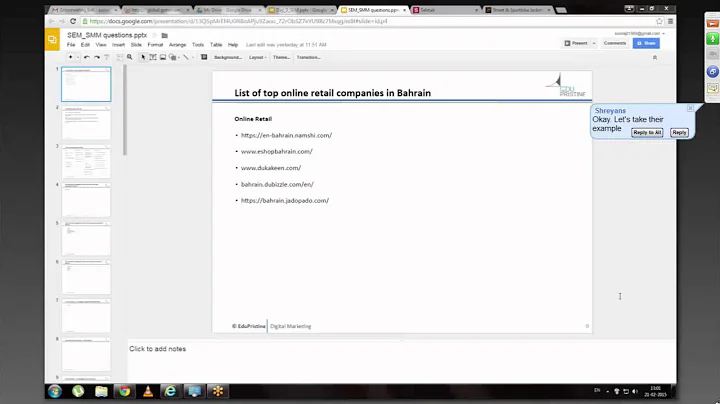Switch to the Gmail browser tab
This screenshot has height=404, width=720.
pos(85,10)
